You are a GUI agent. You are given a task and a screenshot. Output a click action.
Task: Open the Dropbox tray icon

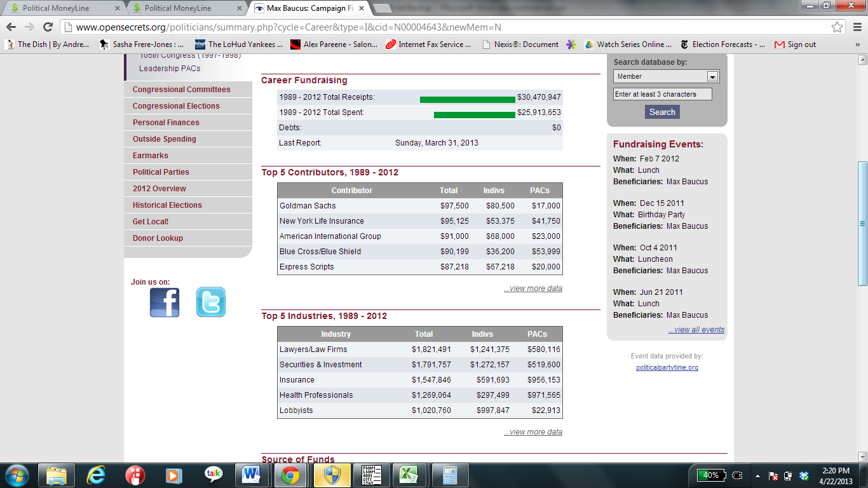pos(804,475)
